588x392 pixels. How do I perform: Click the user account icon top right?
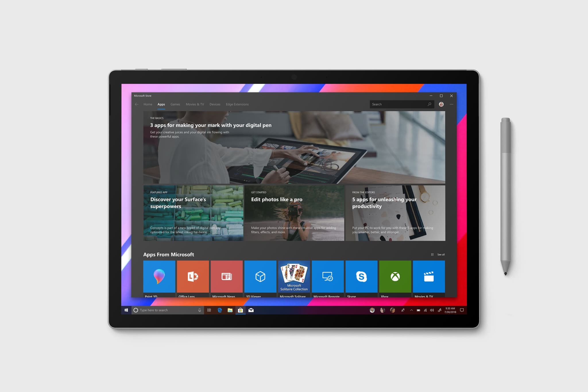[441, 104]
